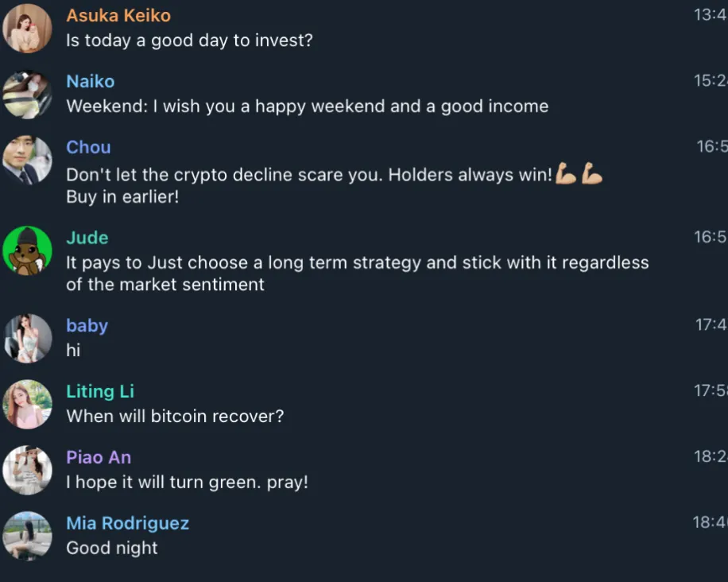Select the "When will bitcoin recover?" message
The height and width of the screenshot is (582, 728).
coord(175,417)
